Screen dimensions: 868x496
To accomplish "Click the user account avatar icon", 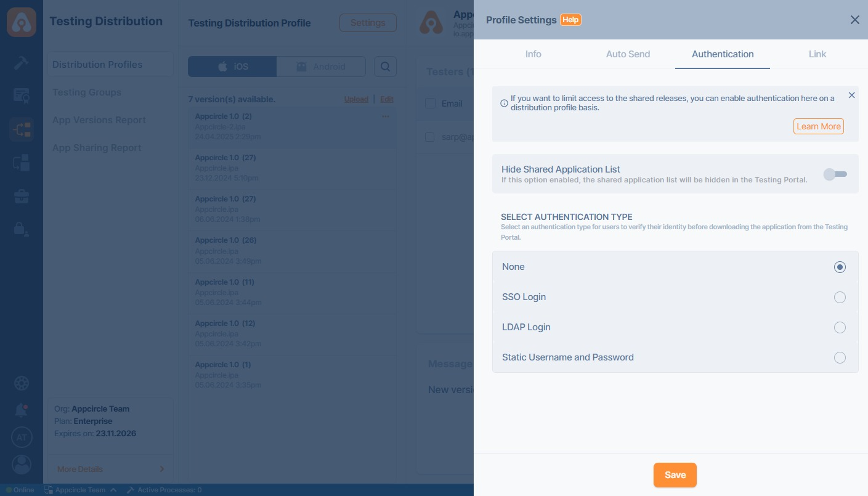I will 22,464.
